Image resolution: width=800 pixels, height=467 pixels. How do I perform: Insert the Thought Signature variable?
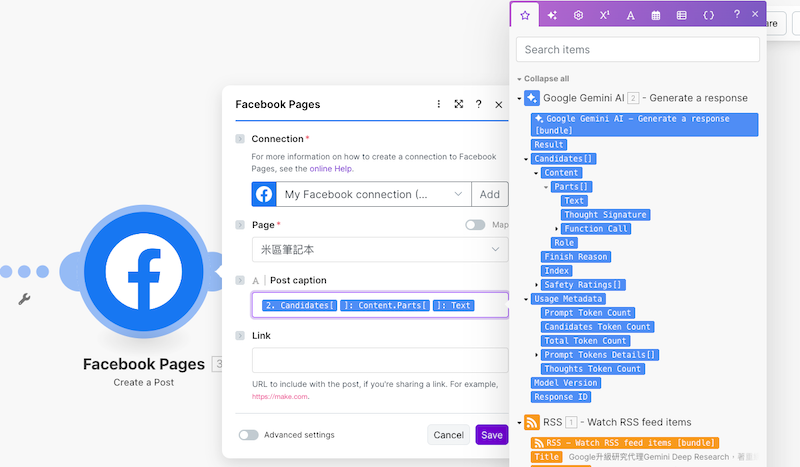tap(606, 215)
